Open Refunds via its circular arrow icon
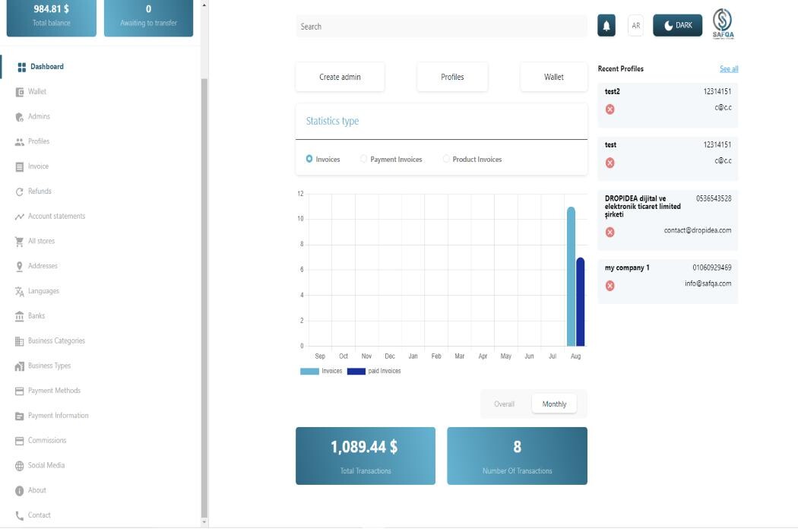Viewport: 798px width, 532px height. [20, 192]
